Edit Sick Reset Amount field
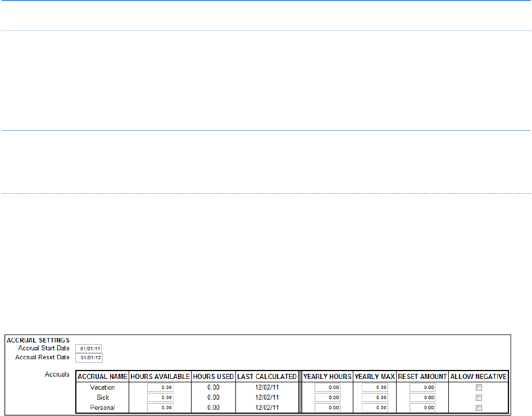Image resolution: width=532 pixels, height=416 pixels. click(x=422, y=397)
